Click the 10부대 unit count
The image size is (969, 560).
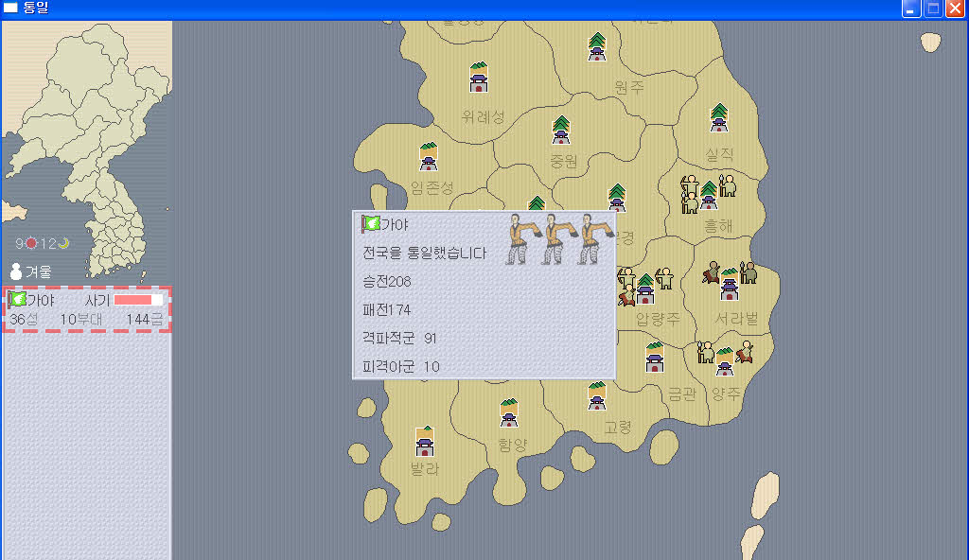coord(81,320)
